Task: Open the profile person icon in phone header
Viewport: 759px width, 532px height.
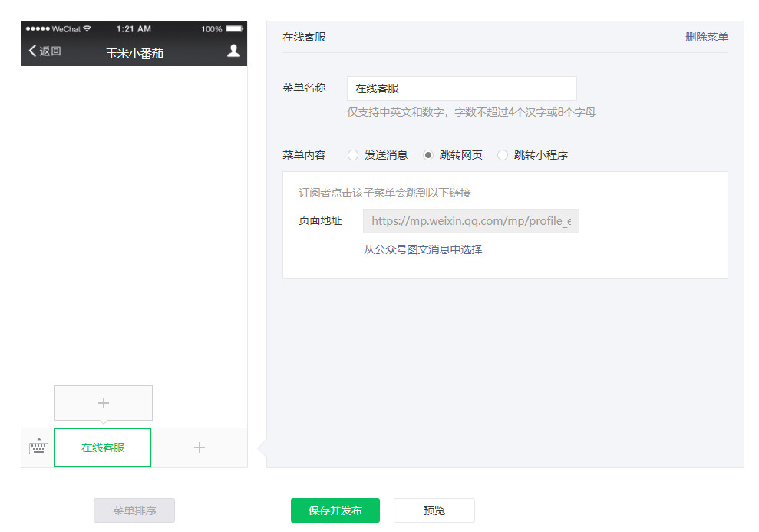Action: coord(233,51)
